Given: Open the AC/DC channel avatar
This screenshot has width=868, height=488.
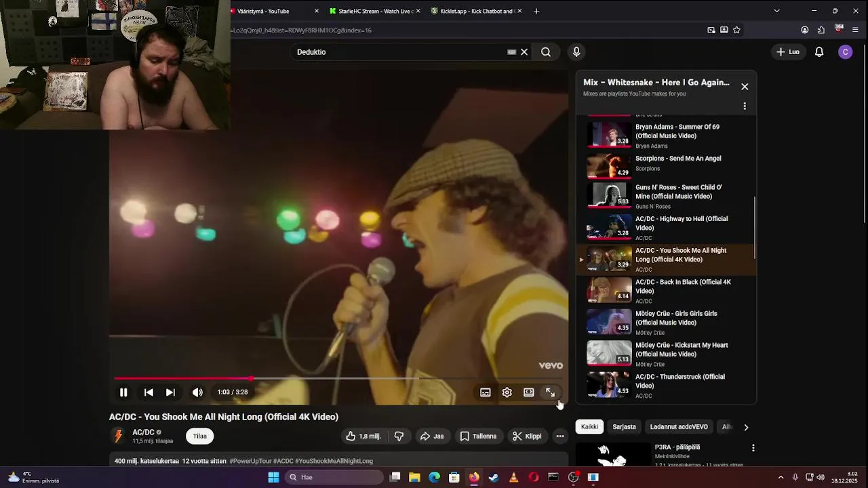Looking at the screenshot, I should click(118, 436).
